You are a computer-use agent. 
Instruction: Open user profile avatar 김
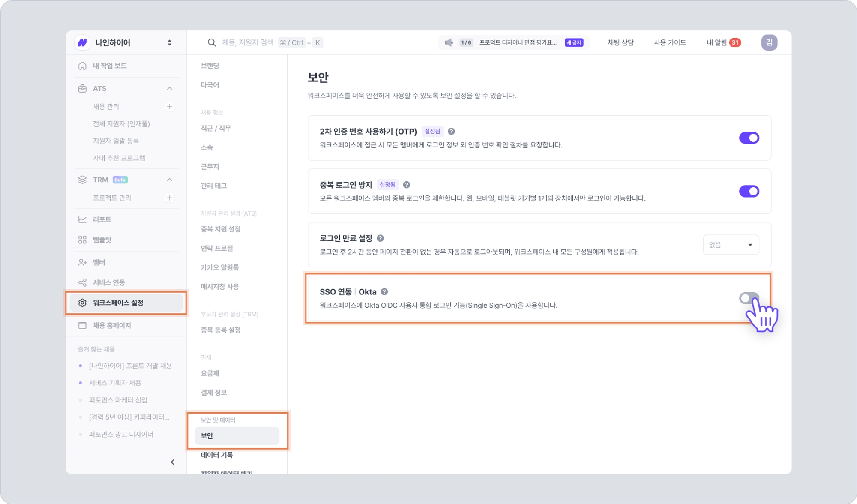(x=769, y=42)
